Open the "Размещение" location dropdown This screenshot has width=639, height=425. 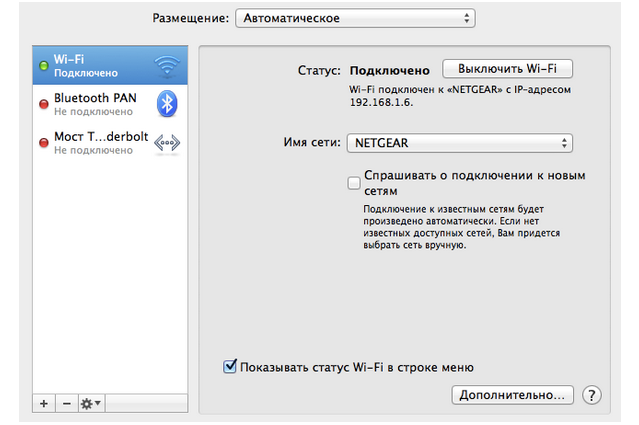354,18
